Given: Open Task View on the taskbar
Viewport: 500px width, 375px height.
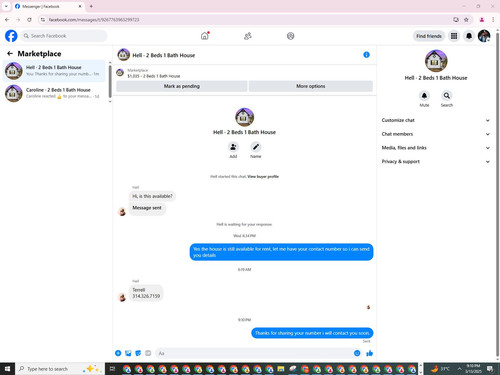Looking at the screenshot, I should point(112,369).
